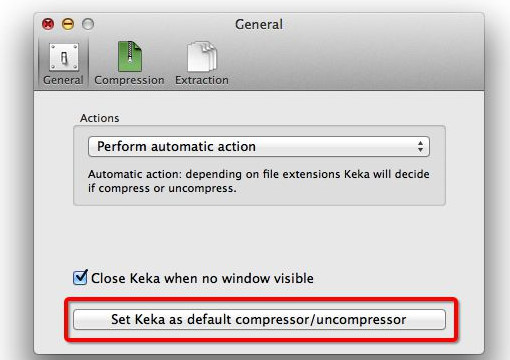The width and height of the screenshot is (510, 360).
Task: Open the green zipped Compression icon
Action: tap(130, 56)
